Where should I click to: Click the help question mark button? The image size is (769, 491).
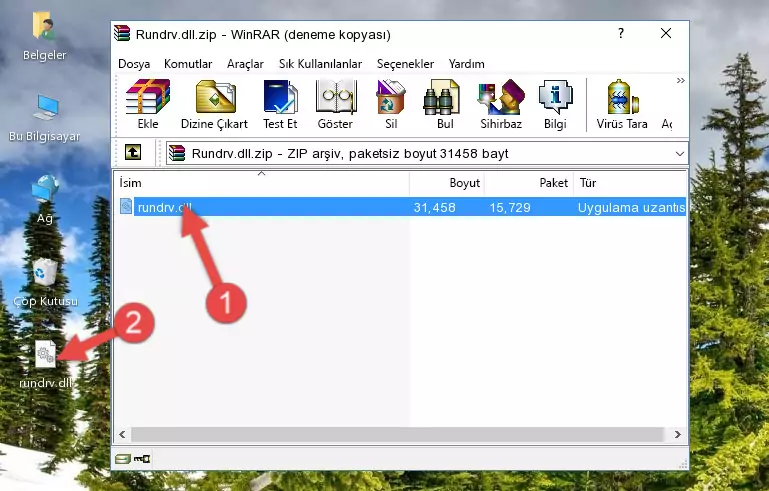pos(621,33)
